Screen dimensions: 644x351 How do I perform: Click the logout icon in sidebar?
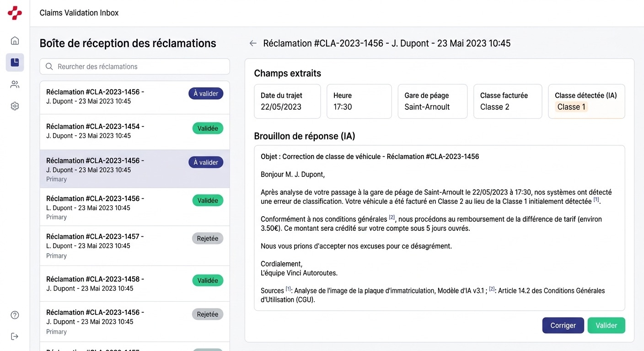(15, 336)
